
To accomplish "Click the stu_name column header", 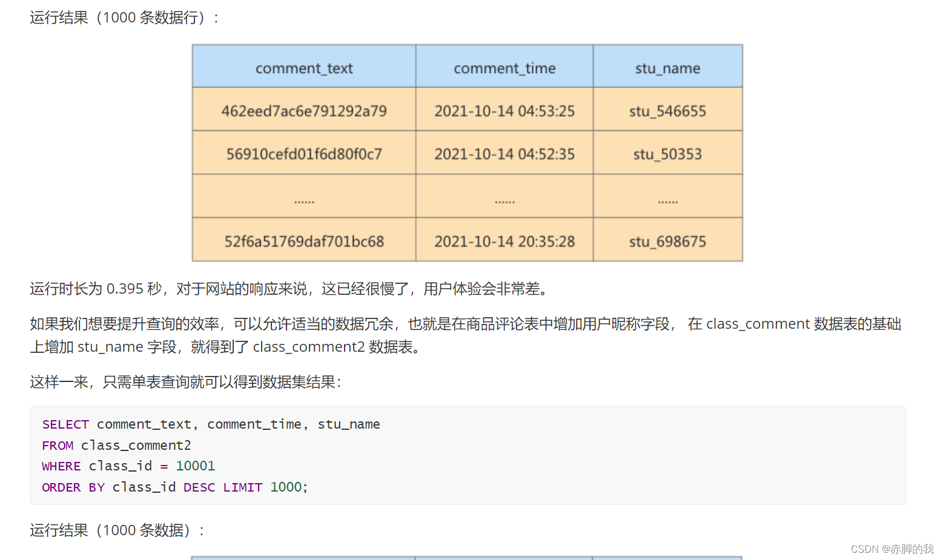I will coord(667,66).
